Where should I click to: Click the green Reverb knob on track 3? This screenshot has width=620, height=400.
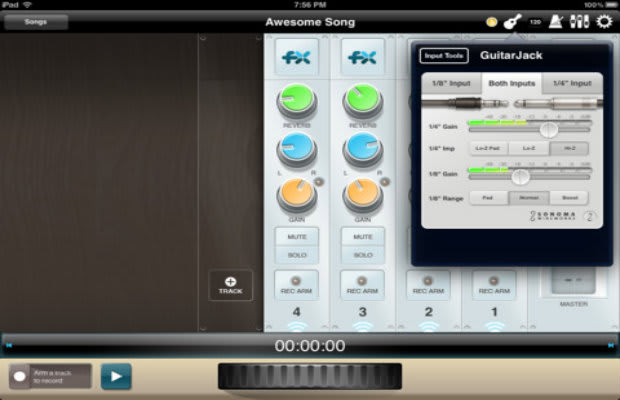click(363, 100)
